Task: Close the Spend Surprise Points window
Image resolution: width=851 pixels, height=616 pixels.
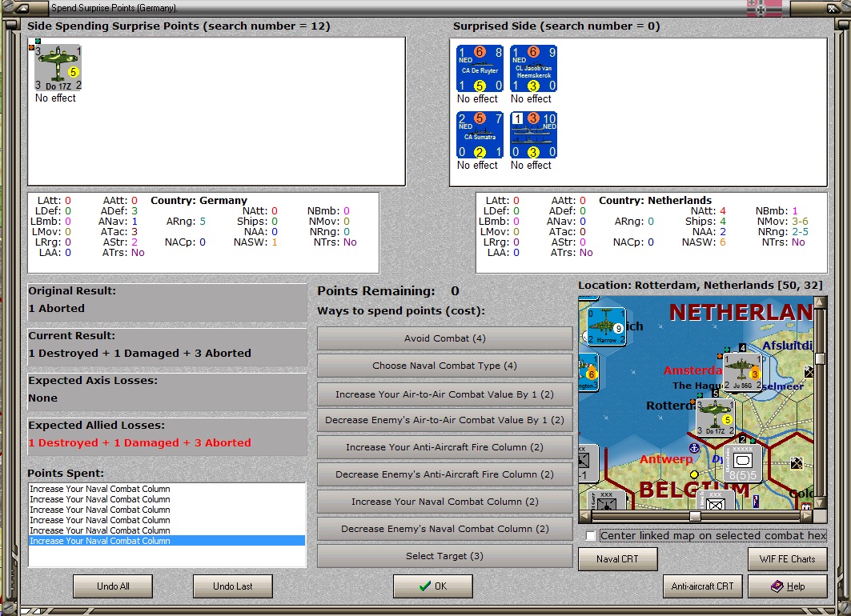Action: [x=832, y=7]
